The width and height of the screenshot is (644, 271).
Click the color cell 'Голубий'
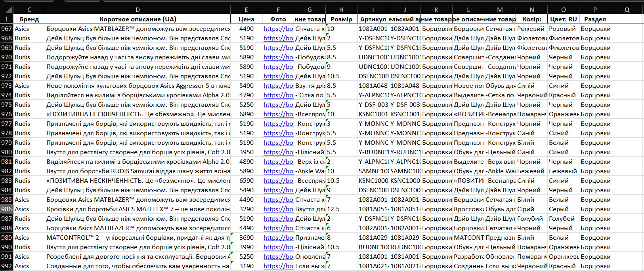tap(532, 218)
